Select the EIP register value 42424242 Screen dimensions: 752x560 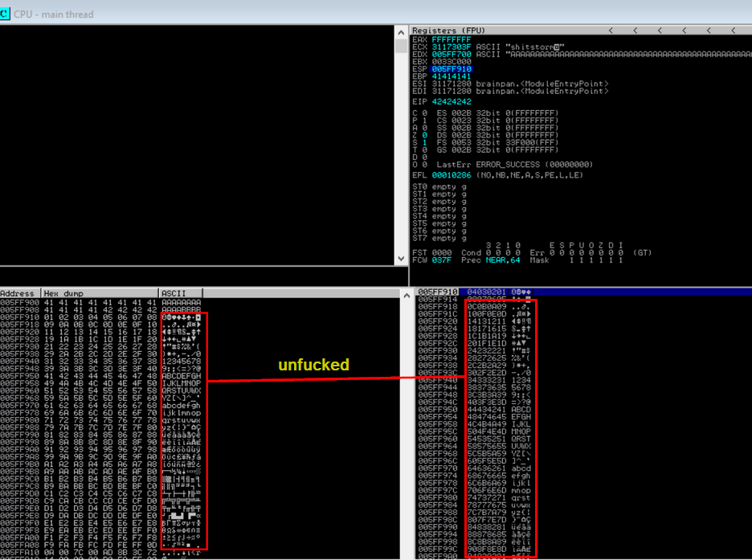click(452, 102)
